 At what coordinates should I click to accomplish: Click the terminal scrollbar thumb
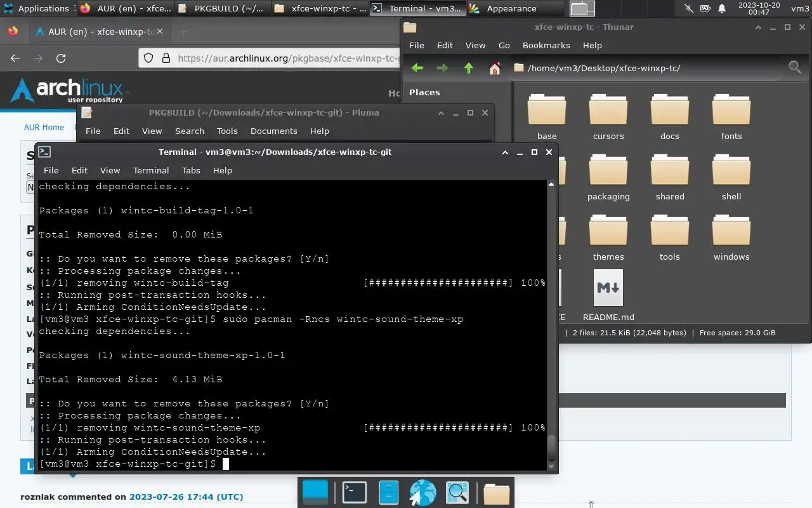551,448
